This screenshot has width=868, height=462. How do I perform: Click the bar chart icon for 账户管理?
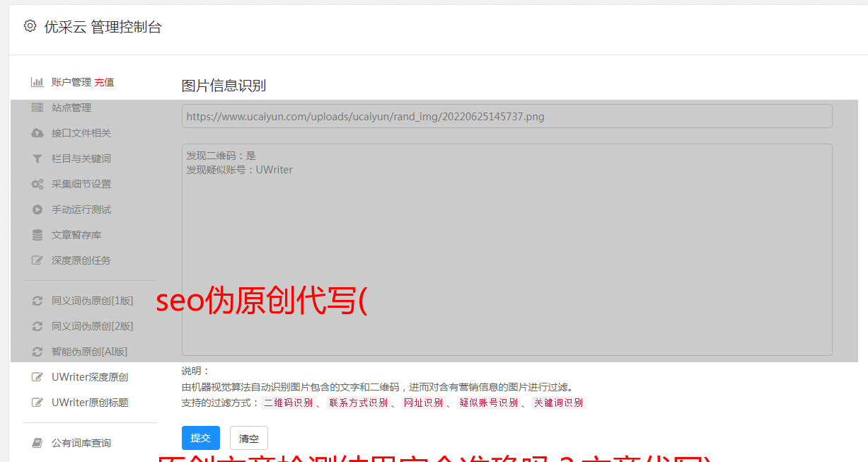[37, 82]
